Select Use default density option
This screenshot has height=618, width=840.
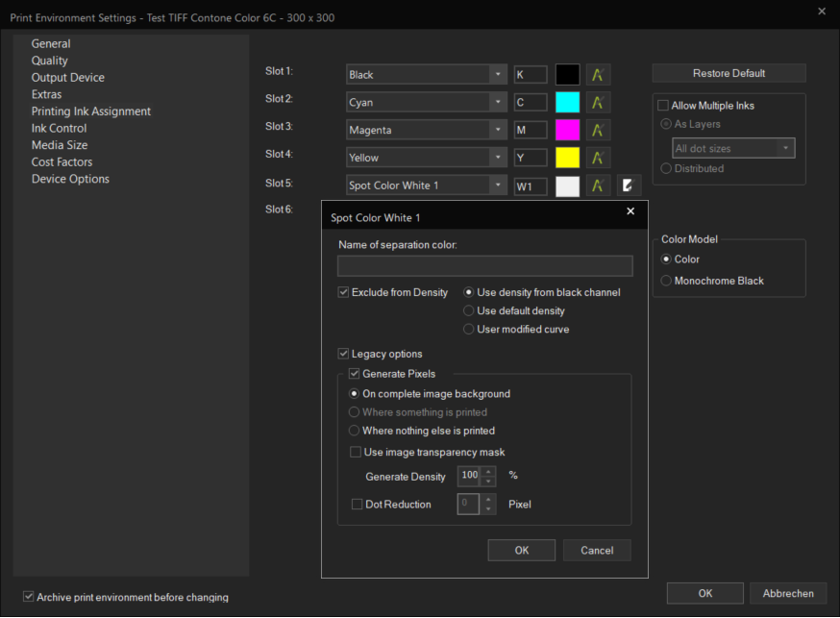point(469,311)
